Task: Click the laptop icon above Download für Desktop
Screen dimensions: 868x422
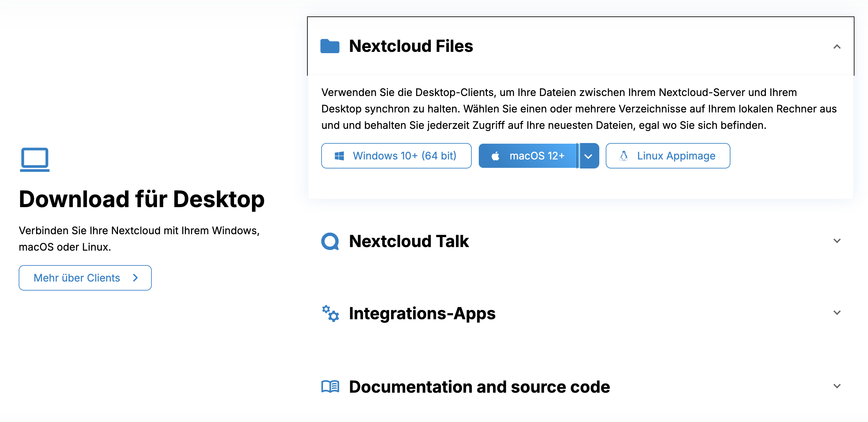Action: (35, 159)
